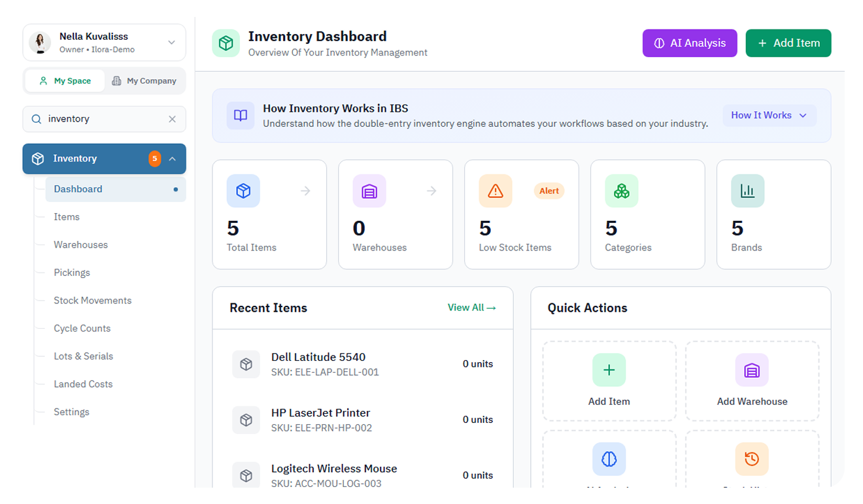Switch to My Company tab
Image resolution: width=863 pixels, height=504 pixels.
(x=144, y=81)
